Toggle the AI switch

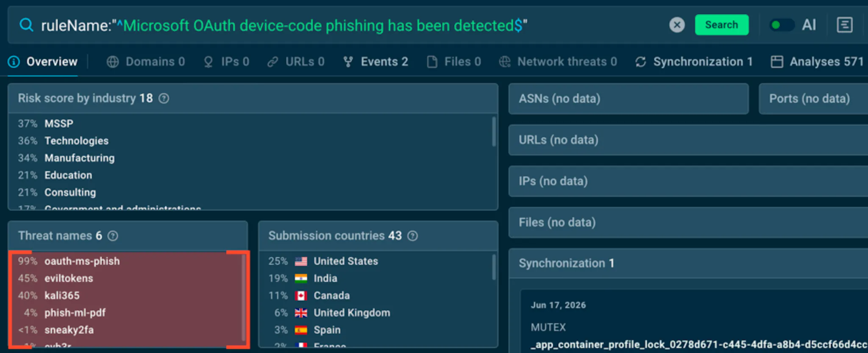pos(782,25)
